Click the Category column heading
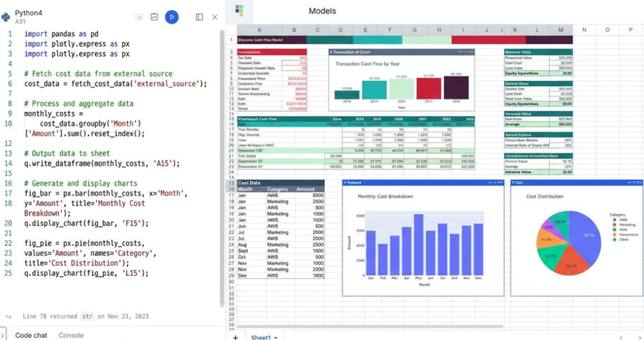 pyautogui.click(x=277, y=189)
